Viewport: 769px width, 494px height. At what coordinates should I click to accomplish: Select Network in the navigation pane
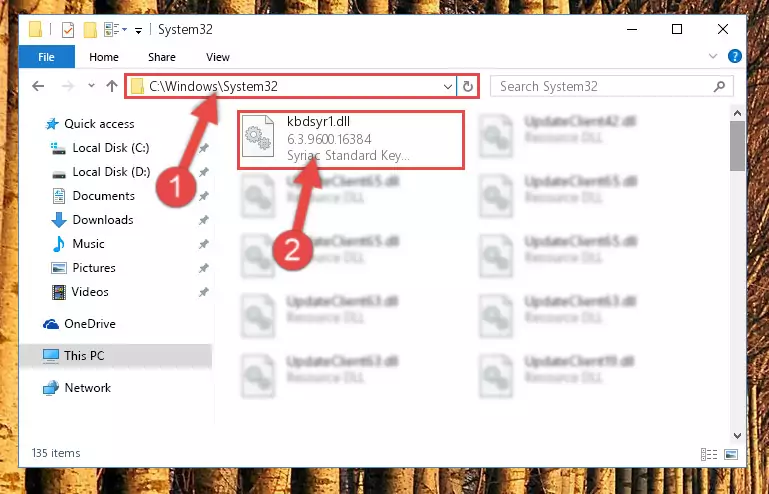(88, 388)
